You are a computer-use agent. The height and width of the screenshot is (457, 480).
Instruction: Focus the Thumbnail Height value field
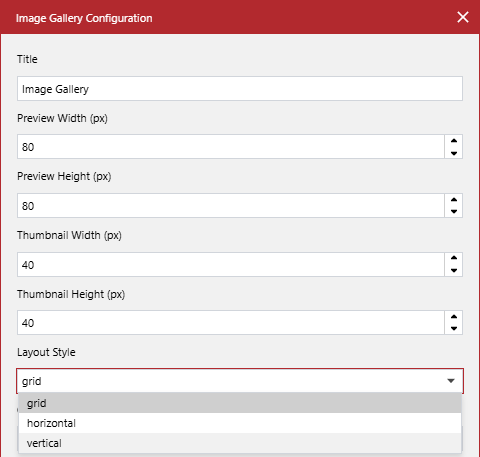click(231, 323)
